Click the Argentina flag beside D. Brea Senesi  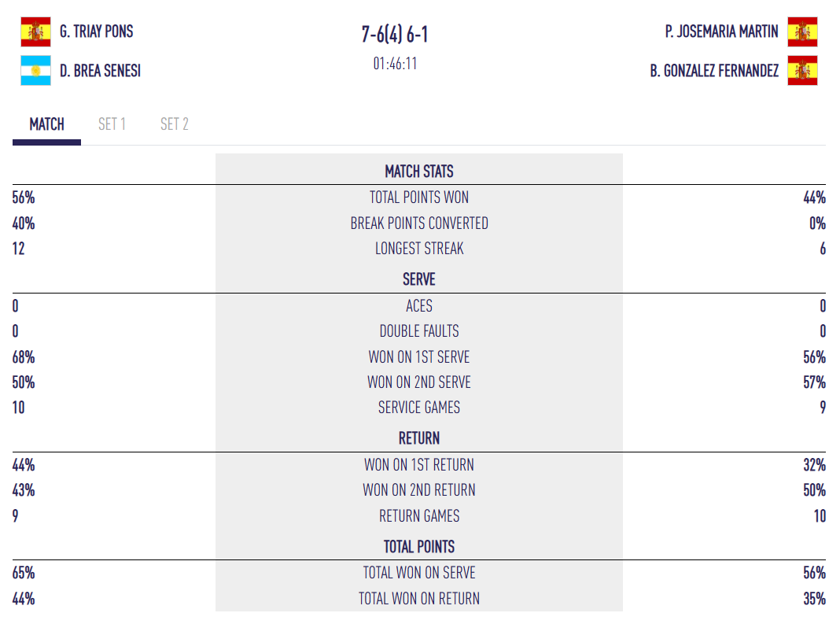[x=35, y=71]
